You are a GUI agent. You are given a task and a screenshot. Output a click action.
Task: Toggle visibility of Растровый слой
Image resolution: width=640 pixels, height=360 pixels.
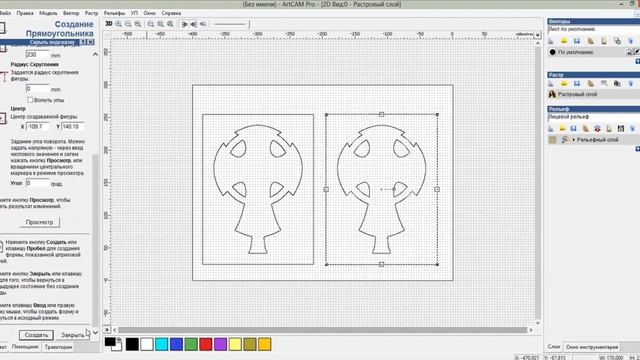tap(552, 94)
